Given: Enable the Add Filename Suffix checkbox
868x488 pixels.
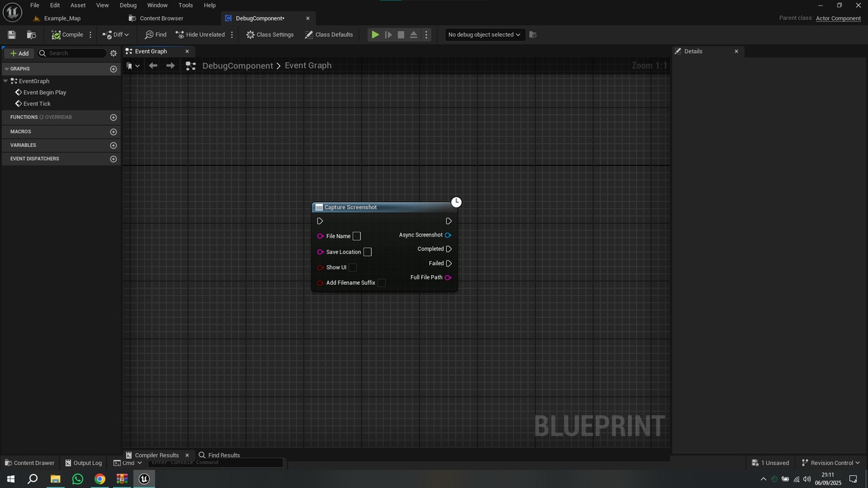Looking at the screenshot, I should pos(381,283).
